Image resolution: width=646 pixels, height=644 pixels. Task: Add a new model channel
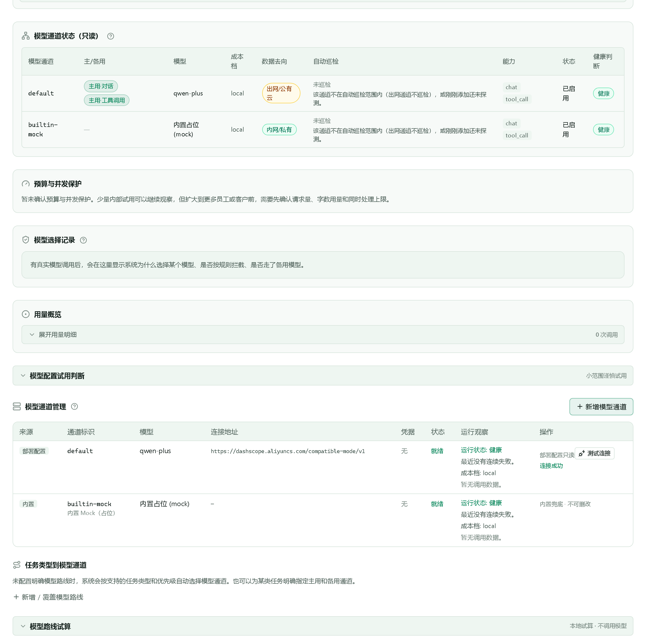(x=601, y=407)
